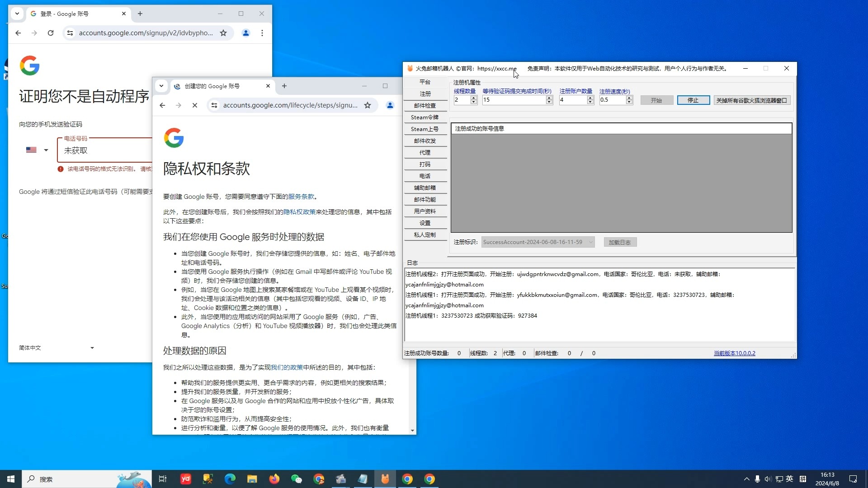
Task: Go back in the Google login window
Action: [x=18, y=33]
